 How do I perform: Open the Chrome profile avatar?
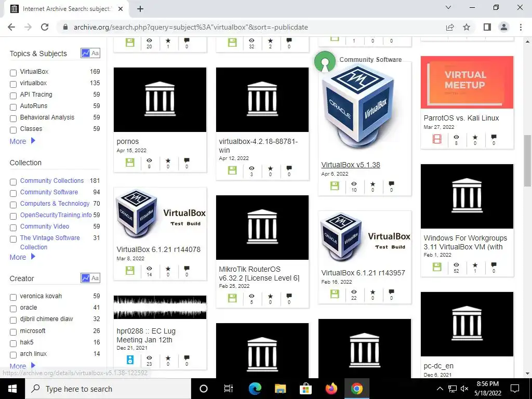504,27
